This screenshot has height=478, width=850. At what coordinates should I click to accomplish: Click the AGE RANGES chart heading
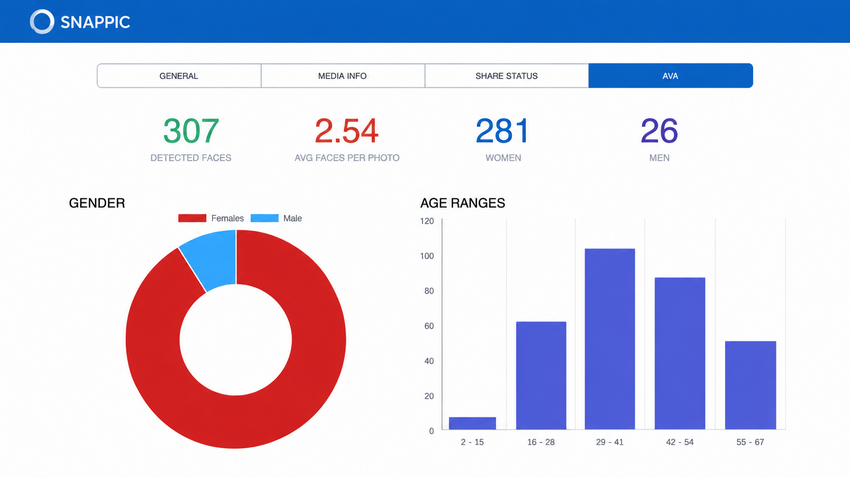click(462, 203)
